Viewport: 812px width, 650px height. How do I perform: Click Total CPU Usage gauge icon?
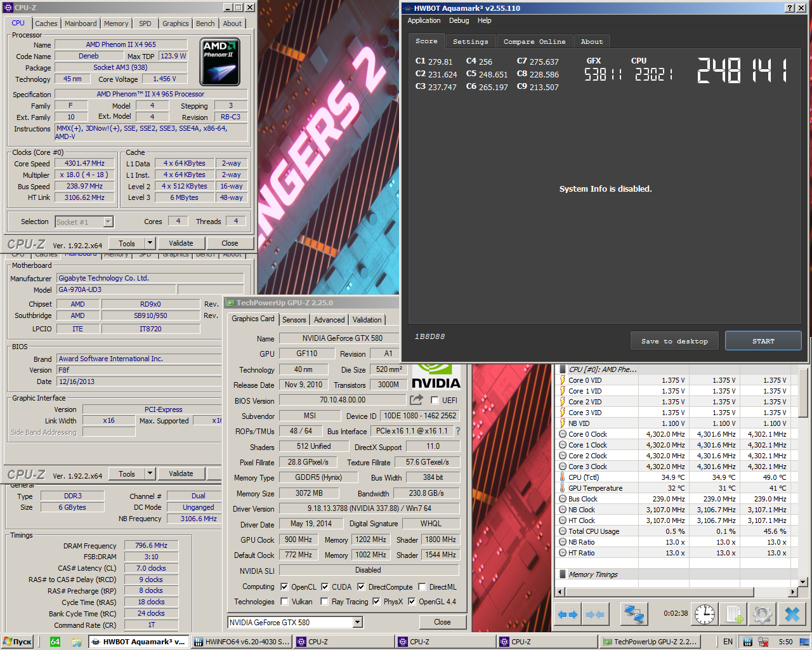coord(562,531)
